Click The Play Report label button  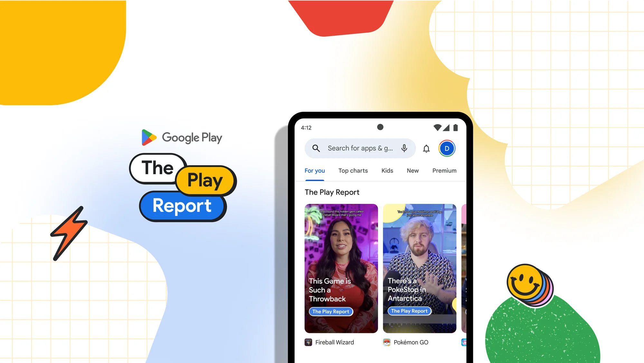coord(330,311)
